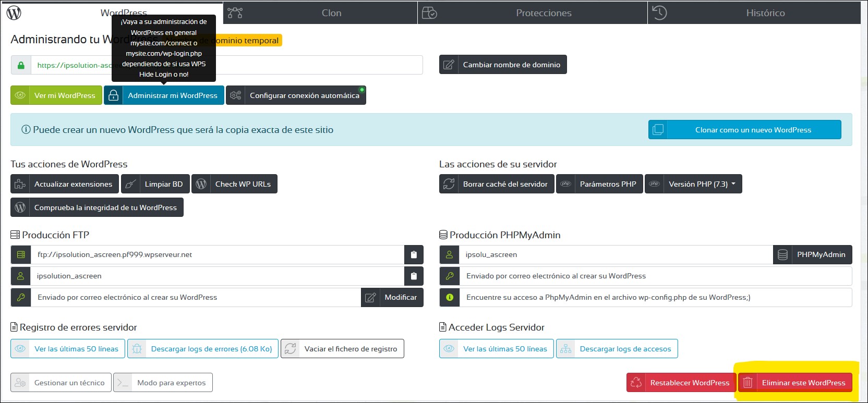This screenshot has height=403, width=868.
Task: Click the database icon on the PHPMyAdmin button
Action: pos(782,254)
